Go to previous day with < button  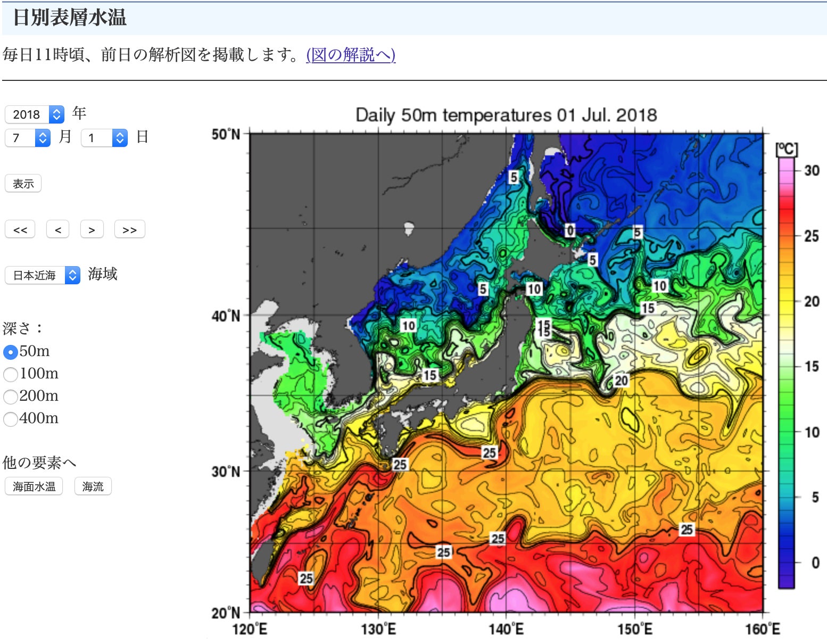58,229
